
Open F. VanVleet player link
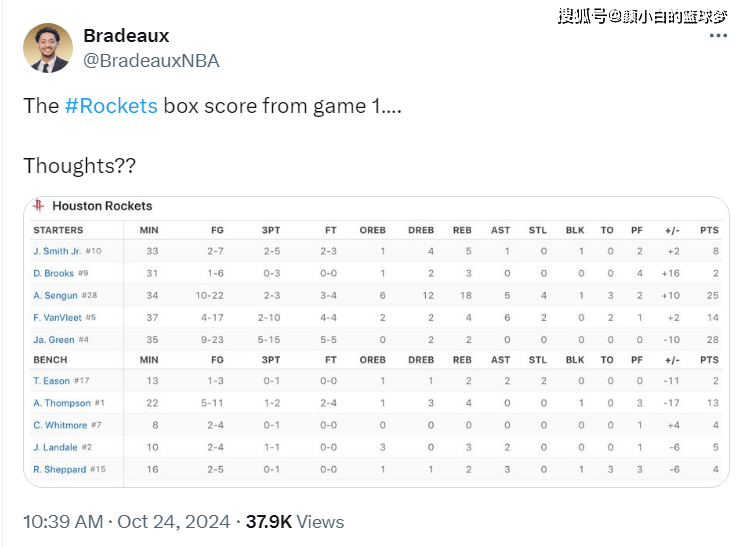[57, 318]
